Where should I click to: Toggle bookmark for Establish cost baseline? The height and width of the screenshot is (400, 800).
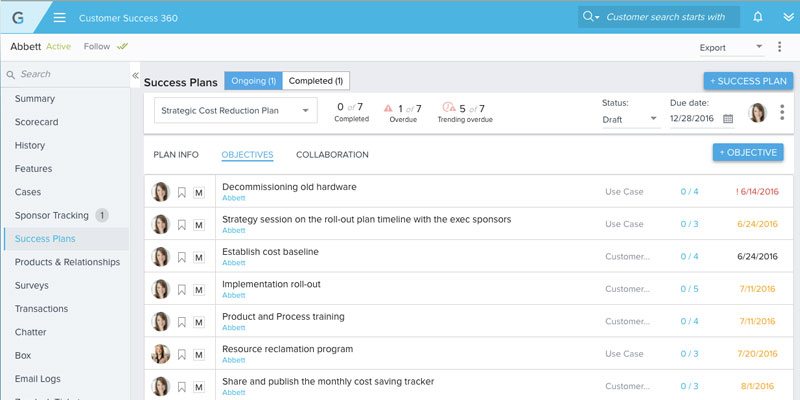[181, 257]
